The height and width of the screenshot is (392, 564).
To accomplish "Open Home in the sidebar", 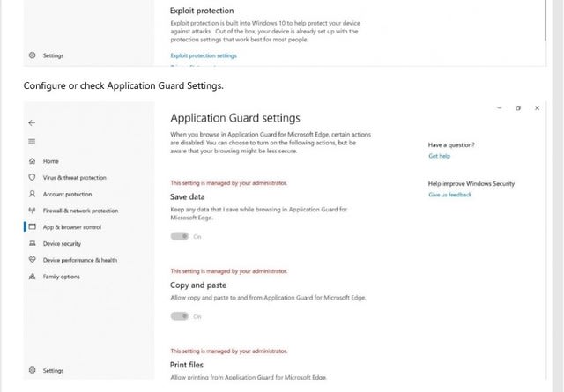I will tap(51, 161).
